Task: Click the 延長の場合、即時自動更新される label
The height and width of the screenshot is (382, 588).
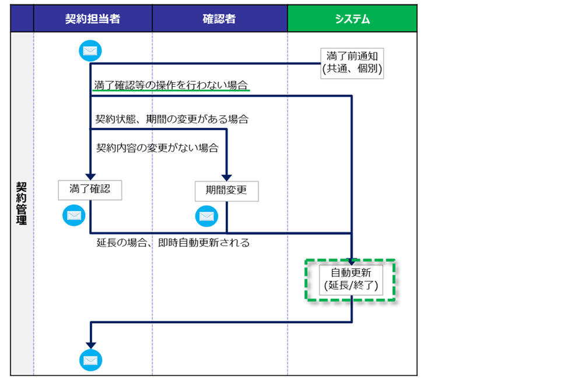Action: [173, 243]
